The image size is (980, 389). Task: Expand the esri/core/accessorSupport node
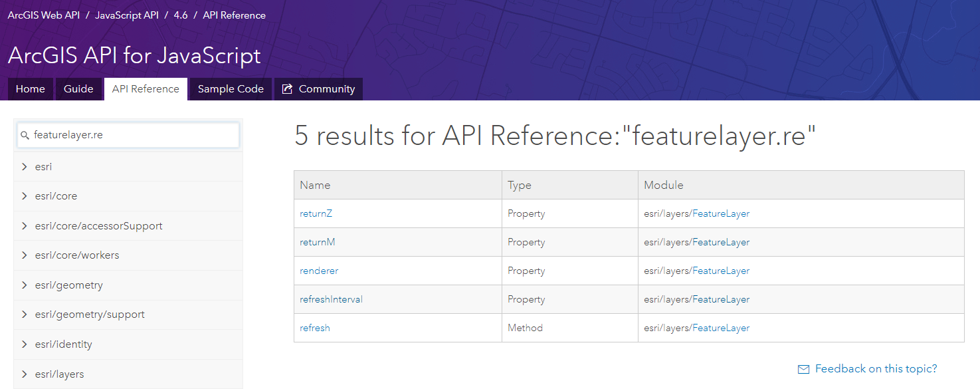click(25, 226)
